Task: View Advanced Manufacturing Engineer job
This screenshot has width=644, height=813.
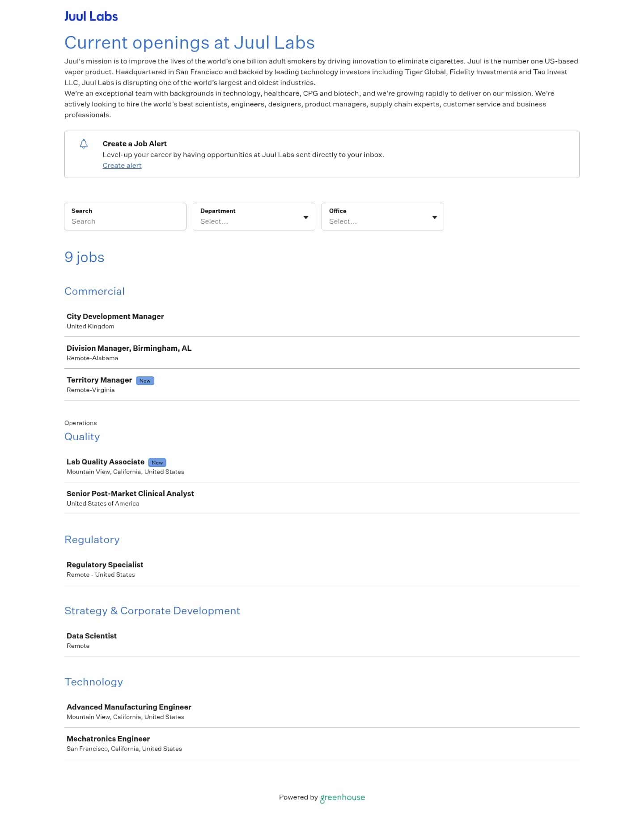Action: tap(129, 707)
